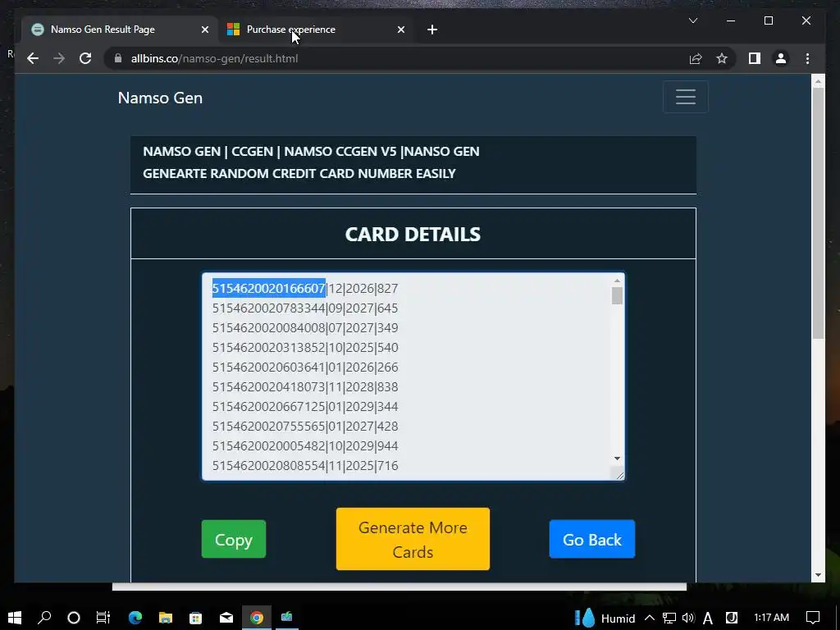
Task: Open the Chrome side panel icon
Action: point(755,58)
